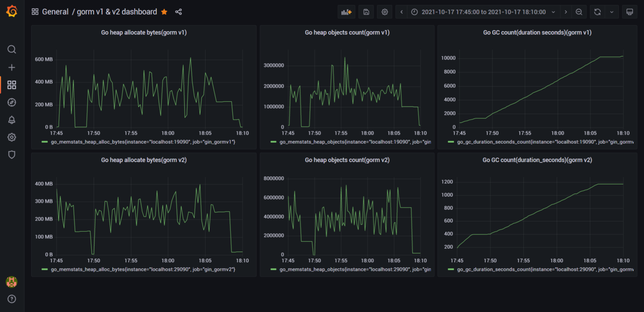Image resolution: width=644 pixels, height=312 pixels.
Task: Open the Go heap objects count(gorm v1) panel menu
Action: click(347, 33)
